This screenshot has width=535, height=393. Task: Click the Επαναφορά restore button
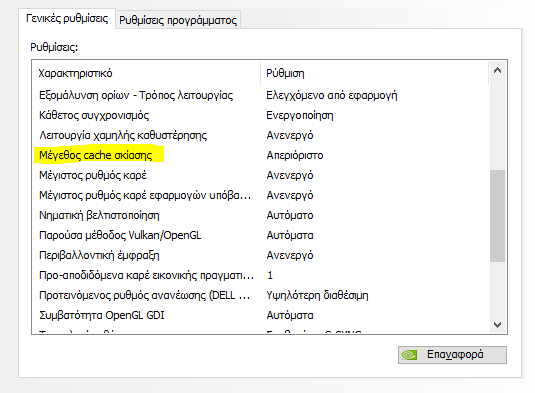[452, 355]
